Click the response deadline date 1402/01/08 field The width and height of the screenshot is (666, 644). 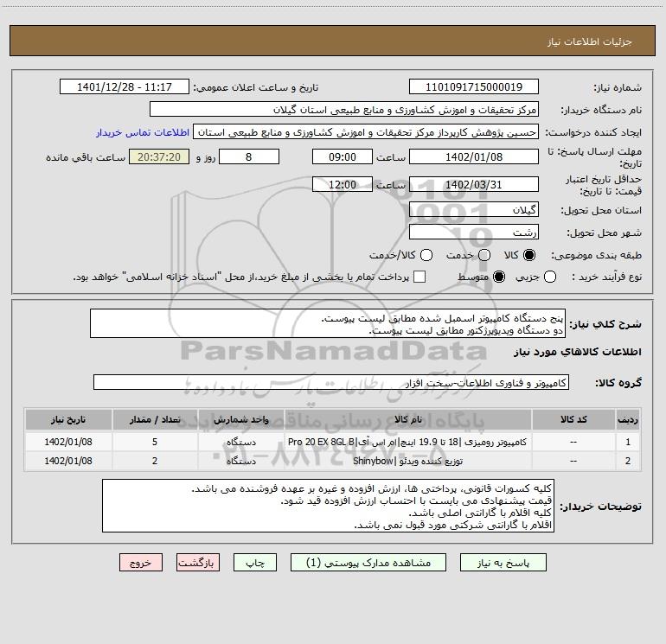pos(474,156)
